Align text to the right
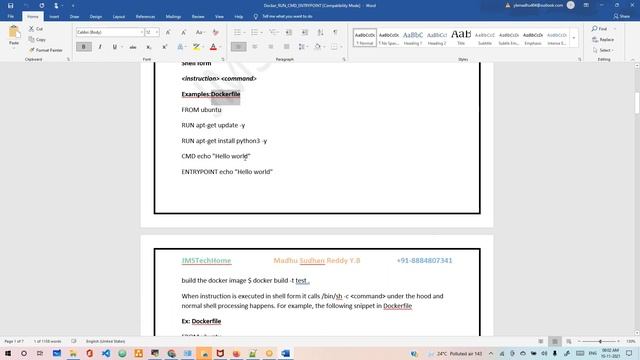640x360 pixels. (271, 47)
